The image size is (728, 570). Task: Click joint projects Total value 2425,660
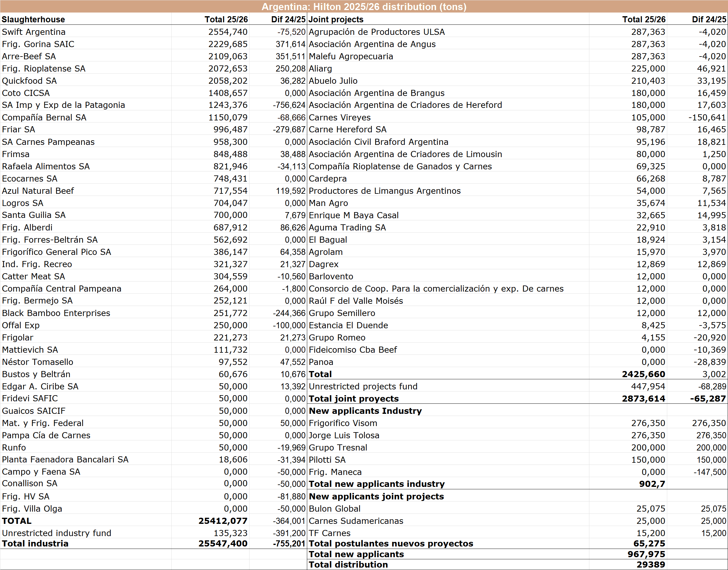pos(643,374)
